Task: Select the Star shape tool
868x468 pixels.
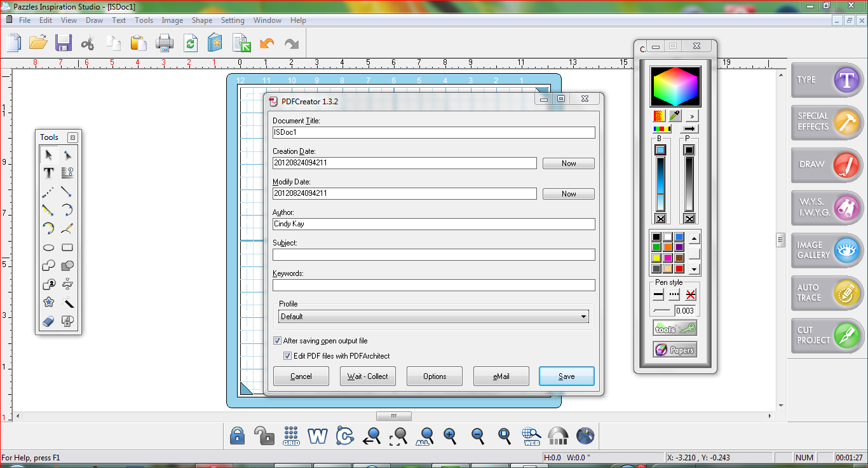Action: point(48,302)
